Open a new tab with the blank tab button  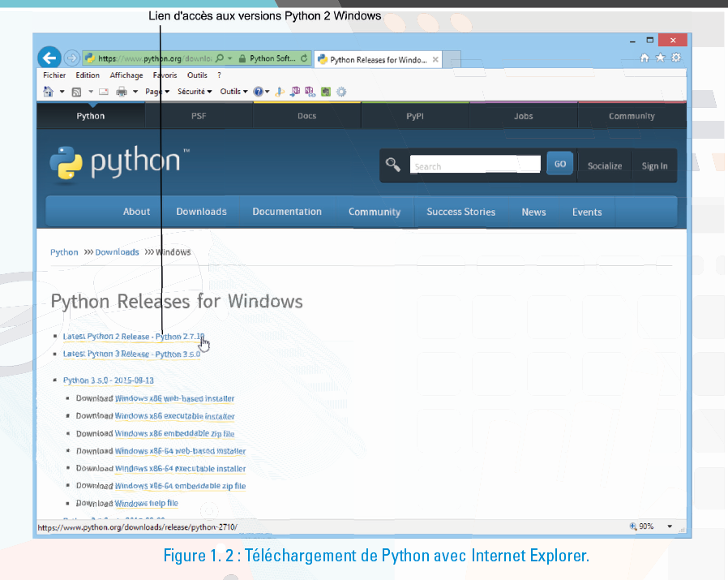[452, 59]
